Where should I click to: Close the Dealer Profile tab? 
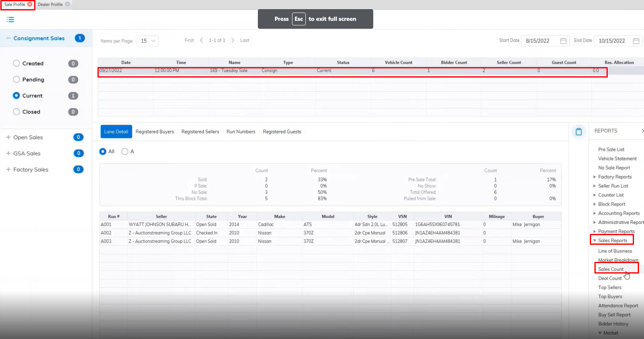pos(67,4)
